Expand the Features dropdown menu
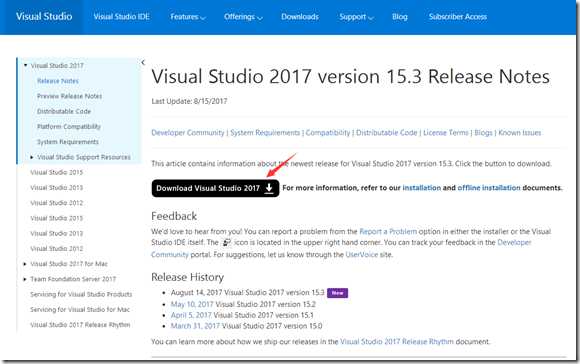Image resolution: width=580 pixels, height=364 pixels. (x=188, y=17)
